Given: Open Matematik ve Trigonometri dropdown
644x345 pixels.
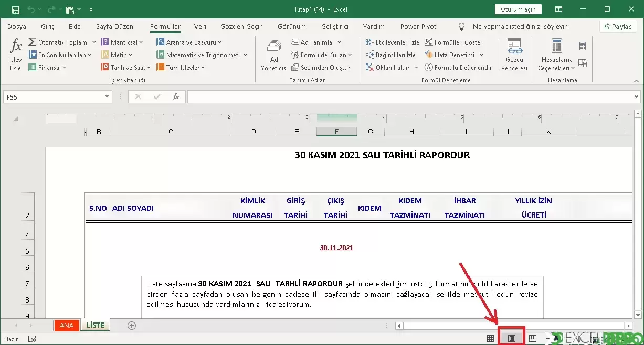Looking at the screenshot, I should pyautogui.click(x=202, y=55).
